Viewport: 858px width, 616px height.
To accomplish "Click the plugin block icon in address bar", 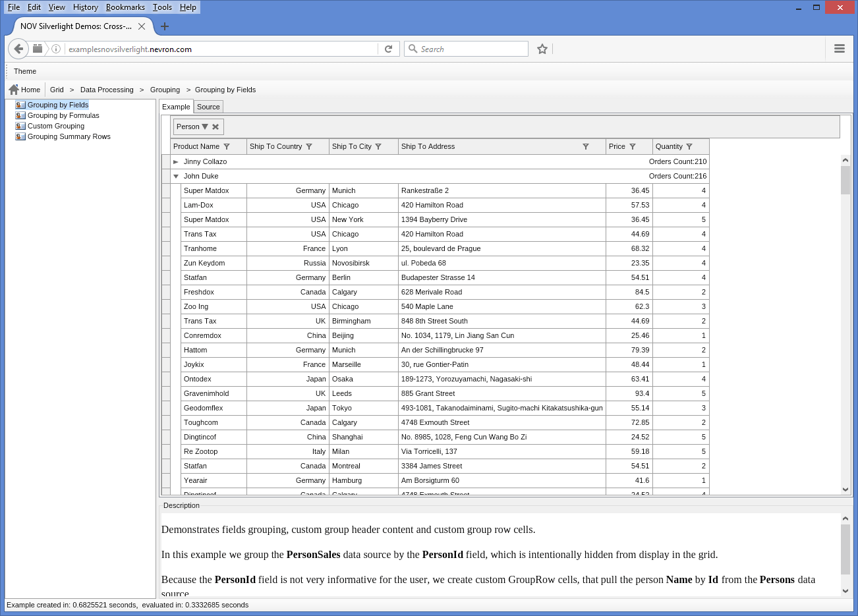I will [x=38, y=49].
